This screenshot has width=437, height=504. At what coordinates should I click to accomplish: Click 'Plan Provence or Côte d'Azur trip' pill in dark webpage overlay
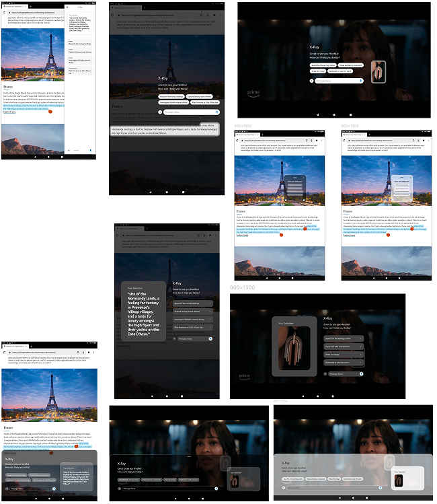(205, 102)
